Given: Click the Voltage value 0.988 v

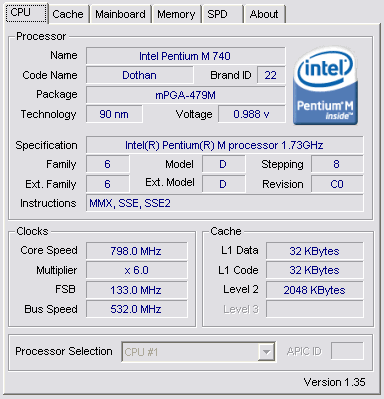Looking at the screenshot, I should 252,114.
